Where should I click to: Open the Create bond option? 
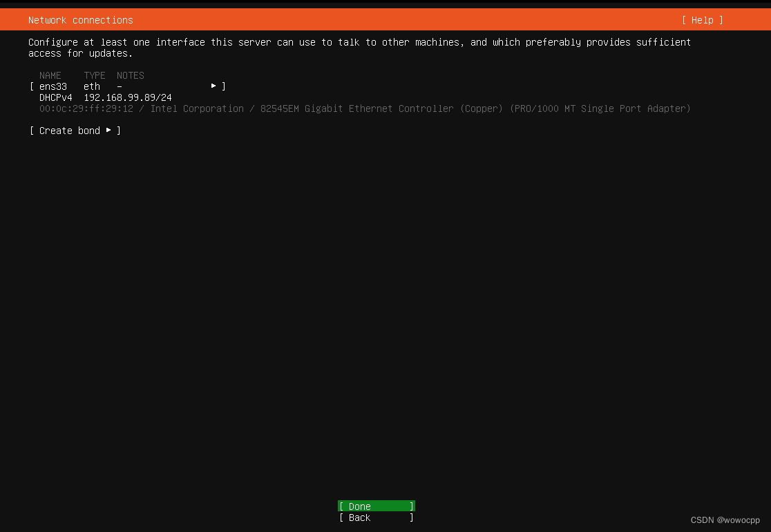pos(75,131)
